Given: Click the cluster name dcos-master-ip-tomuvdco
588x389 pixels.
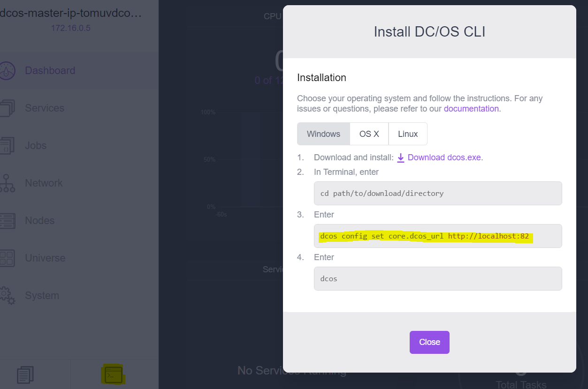Looking at the screenshot, I should pos(70,13).
